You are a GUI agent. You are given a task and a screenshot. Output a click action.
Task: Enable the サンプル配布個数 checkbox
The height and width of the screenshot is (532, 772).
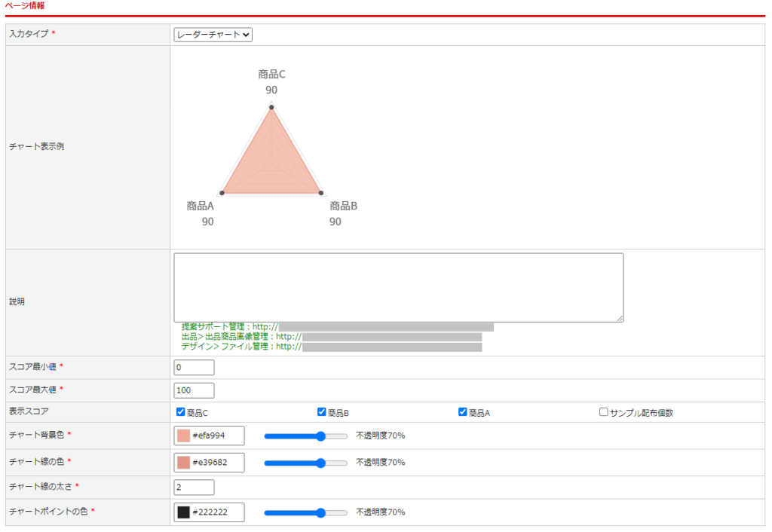tap(604, 412)
